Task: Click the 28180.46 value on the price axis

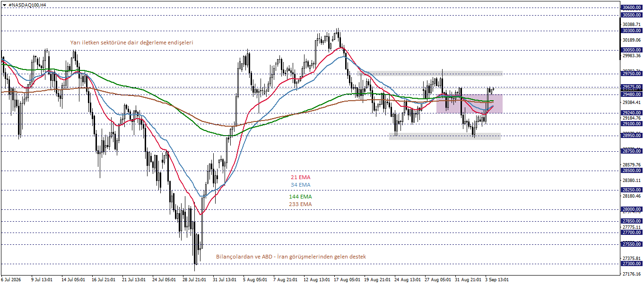Action: (632, 196)
